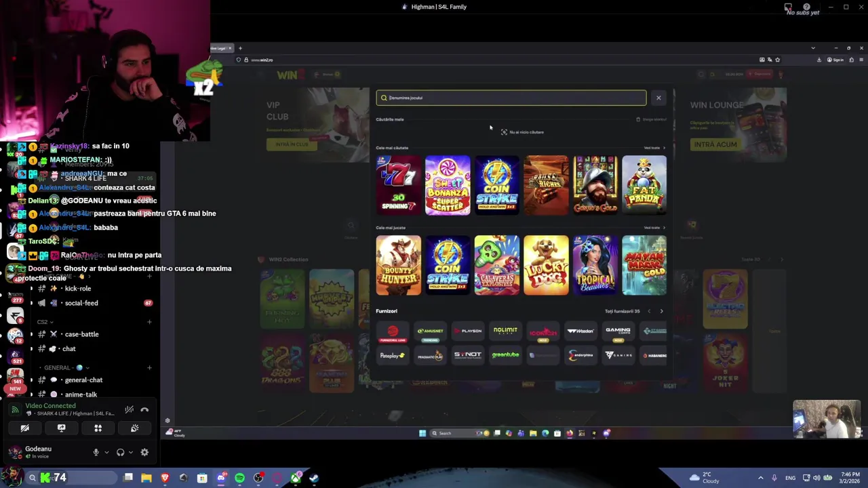Open Brave browser from the taskbar
This screenshot has height=488, width=868.
(165, 478)
